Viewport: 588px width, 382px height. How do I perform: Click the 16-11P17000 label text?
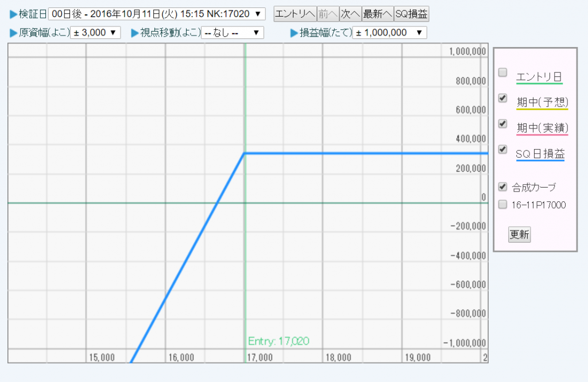pyautogui.click(x=539, y=205)
